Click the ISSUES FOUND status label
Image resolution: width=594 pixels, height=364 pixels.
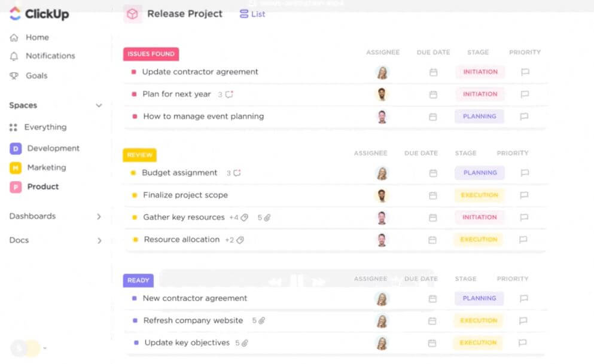tap(151, 54)
